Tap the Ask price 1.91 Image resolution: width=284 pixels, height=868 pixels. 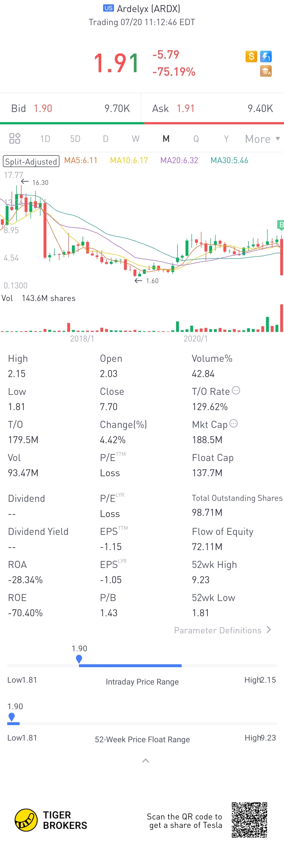(185, 109)
